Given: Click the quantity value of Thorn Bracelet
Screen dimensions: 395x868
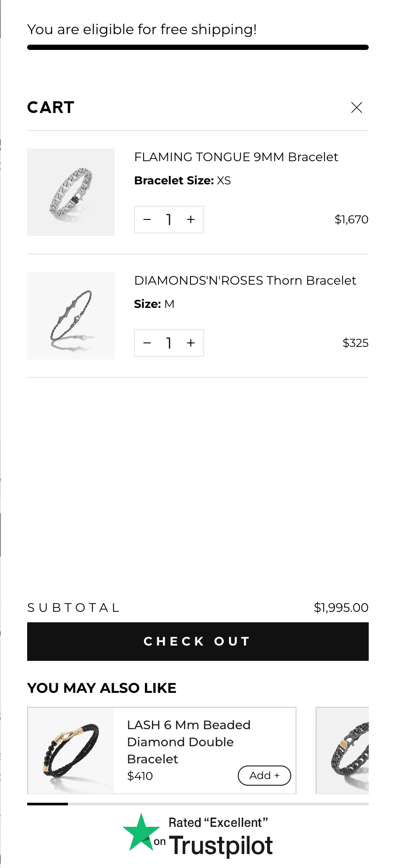Looking at the screenshot, I should 169,343.
